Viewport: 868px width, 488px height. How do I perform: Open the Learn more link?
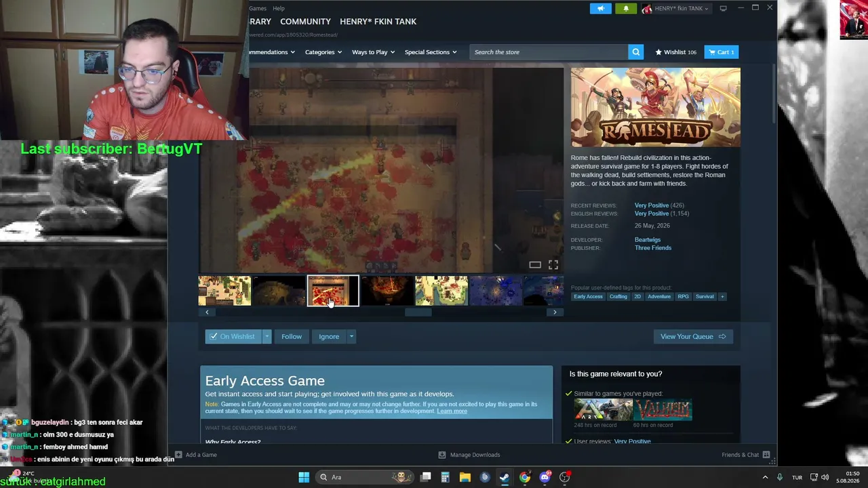coord(452,411)
